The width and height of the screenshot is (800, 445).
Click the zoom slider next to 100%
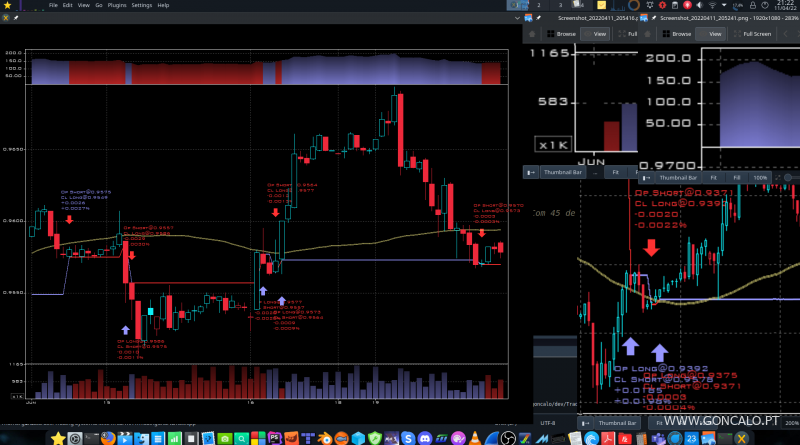pos(790,177)
